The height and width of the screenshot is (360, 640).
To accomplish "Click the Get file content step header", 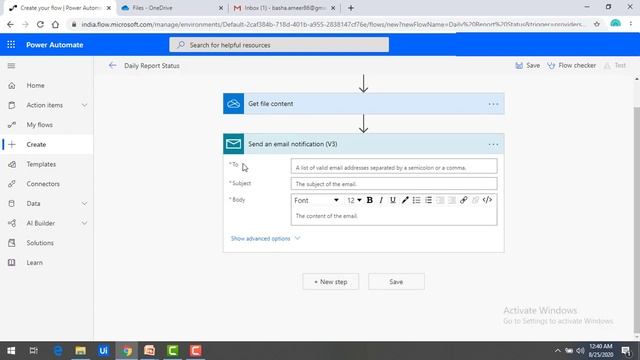I will click(364, 104).
